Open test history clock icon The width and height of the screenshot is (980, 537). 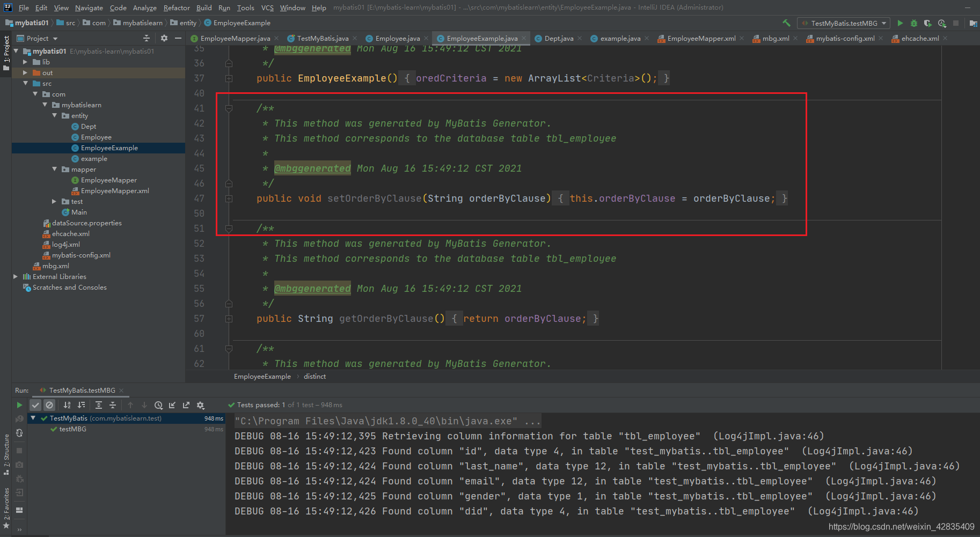[x=158, y=405]
